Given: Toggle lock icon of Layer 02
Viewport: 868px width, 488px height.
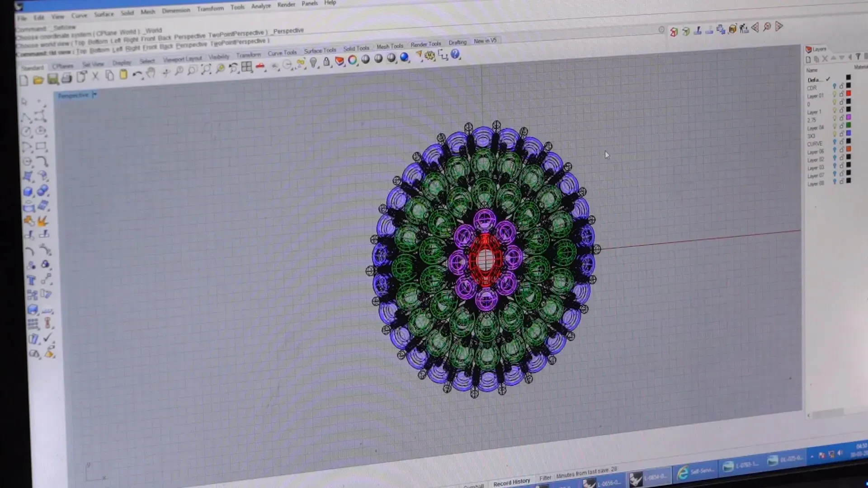Looking at the screenshot, I should (x=841, y=158).
